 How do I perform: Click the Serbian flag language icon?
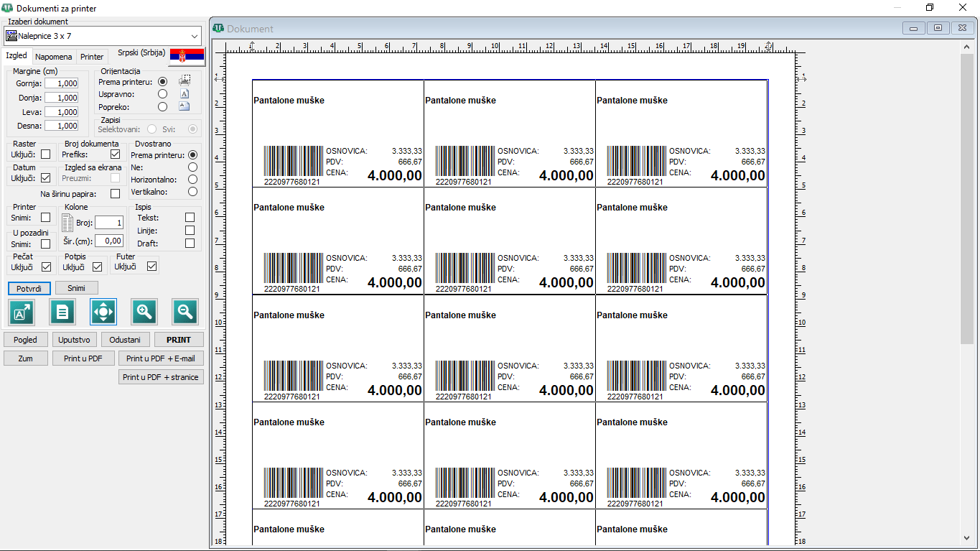pos(187,56)
